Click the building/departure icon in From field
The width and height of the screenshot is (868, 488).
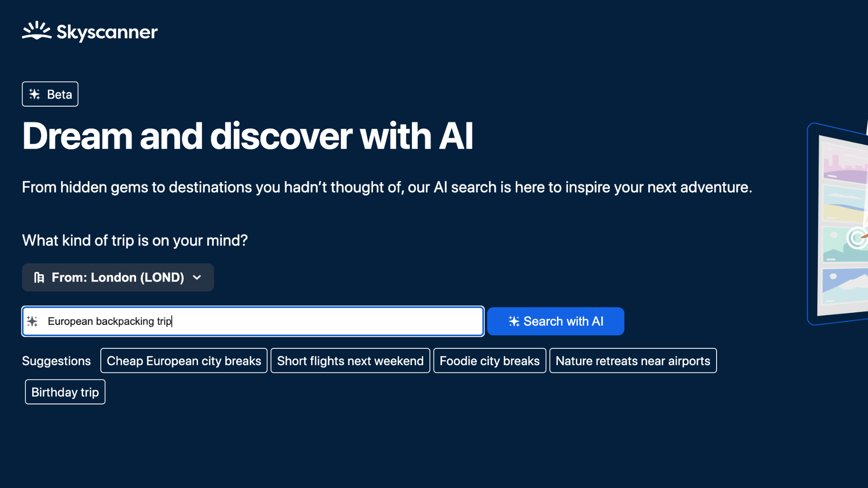pos(39,277)
